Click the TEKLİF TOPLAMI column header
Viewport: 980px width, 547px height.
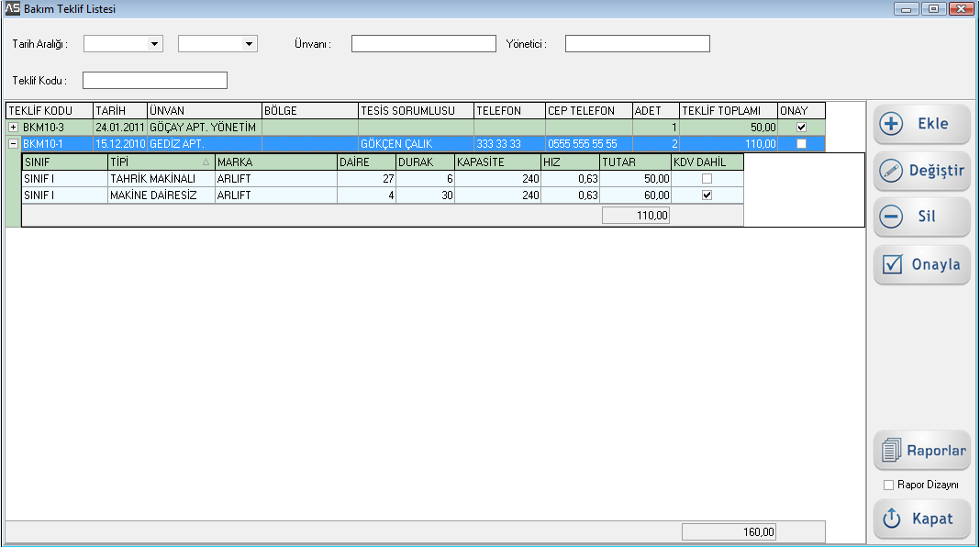pos(729,111)
